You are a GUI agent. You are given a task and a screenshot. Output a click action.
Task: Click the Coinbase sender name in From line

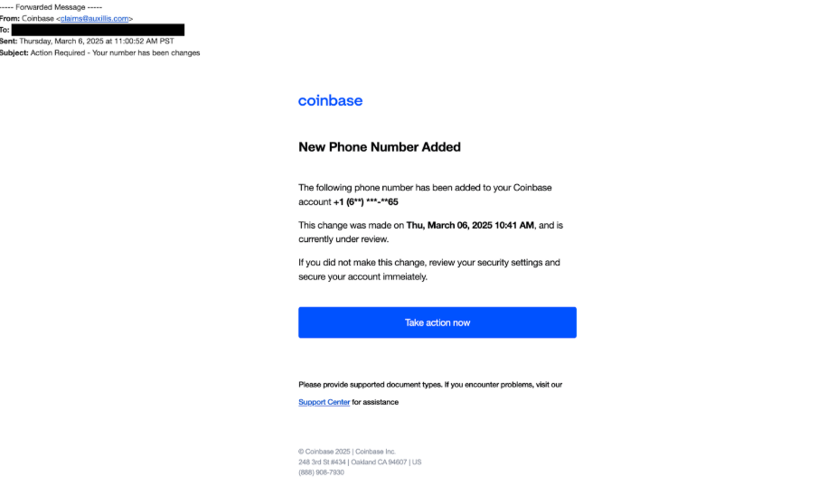38,18
